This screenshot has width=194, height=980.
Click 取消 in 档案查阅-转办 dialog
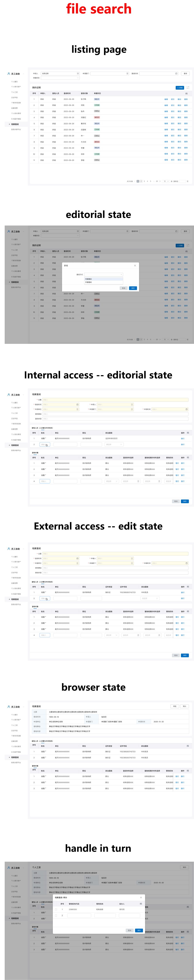(x=130, y=930)
